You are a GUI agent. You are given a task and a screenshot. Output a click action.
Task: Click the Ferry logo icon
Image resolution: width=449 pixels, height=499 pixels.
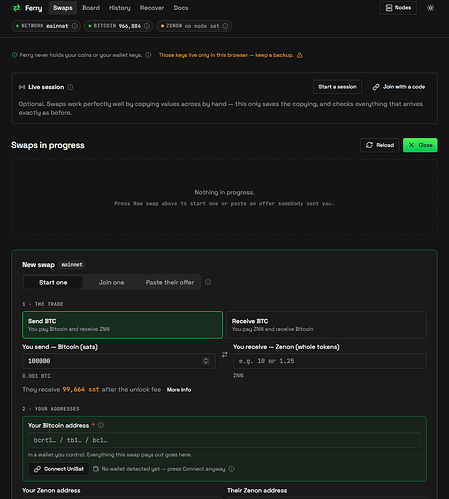coord(16,8)
